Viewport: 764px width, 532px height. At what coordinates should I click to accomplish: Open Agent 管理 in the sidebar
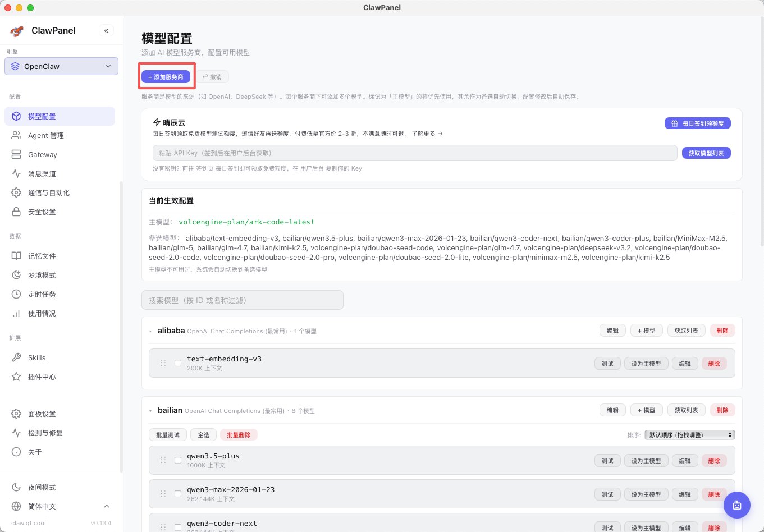(46, 136)
